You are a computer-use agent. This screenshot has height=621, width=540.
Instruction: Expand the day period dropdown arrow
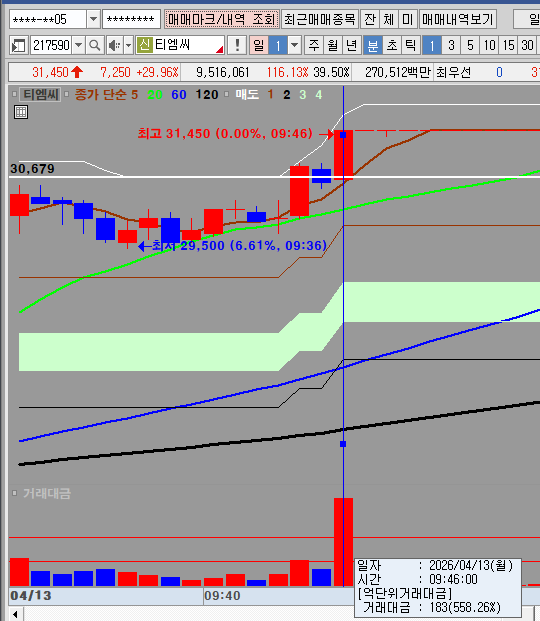point(294,46)
